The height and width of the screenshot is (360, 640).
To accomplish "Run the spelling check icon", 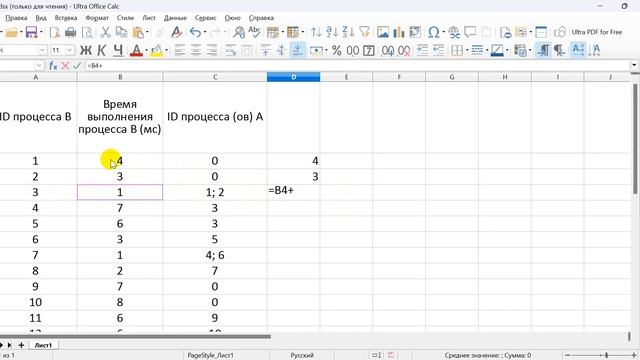I will [254, 32].
